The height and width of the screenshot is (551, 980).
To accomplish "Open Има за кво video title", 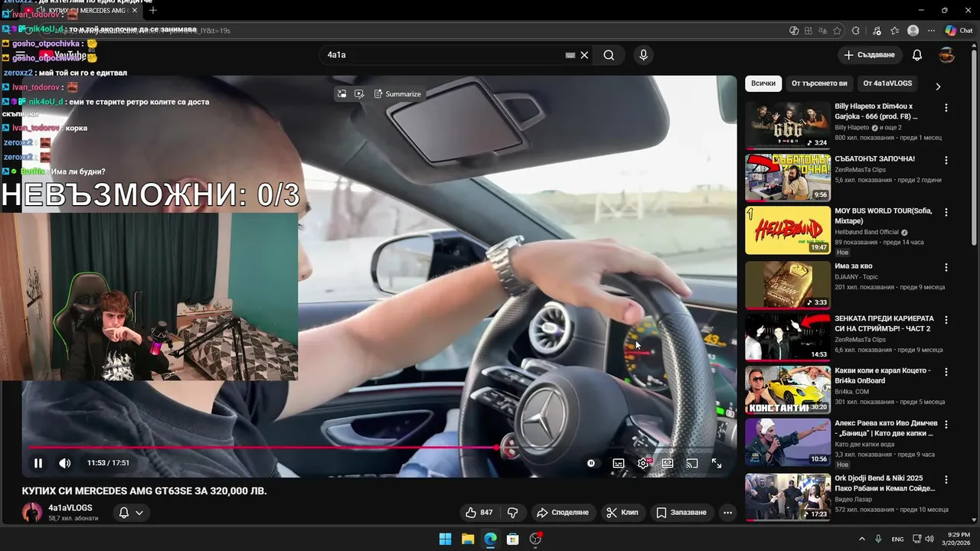I will pos(853,266).
